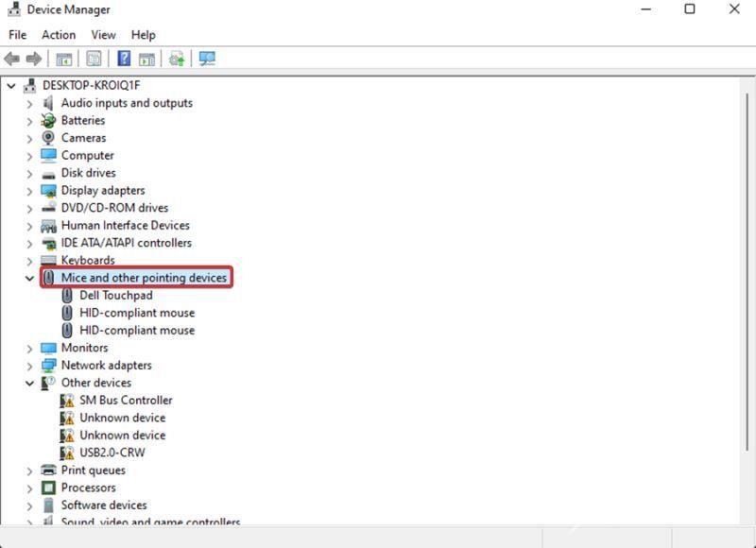
Task: Expand the Display adapters category
Action: [29, 190]
